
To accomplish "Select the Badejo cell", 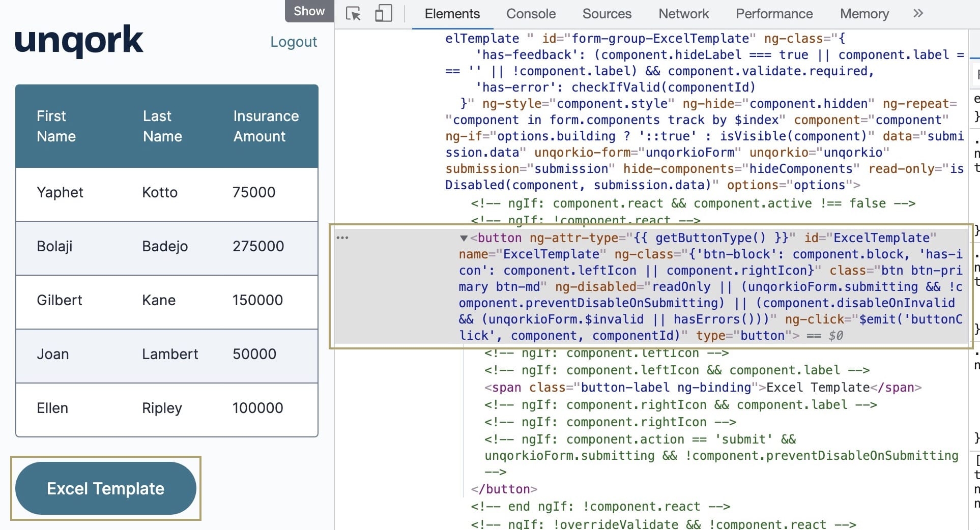I will [165, 246].
